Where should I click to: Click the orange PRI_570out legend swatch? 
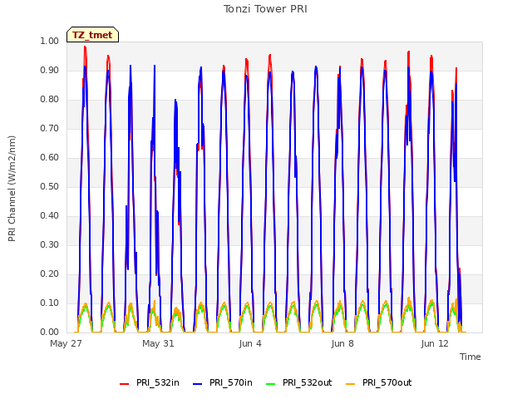pyautogui.click(x=350, y=383)
